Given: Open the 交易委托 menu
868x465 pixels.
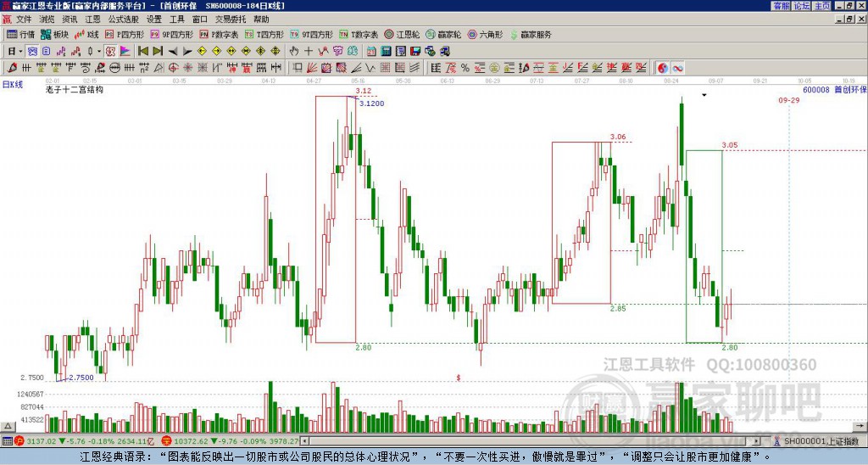Looking at the screenshot, I should 231,20.
